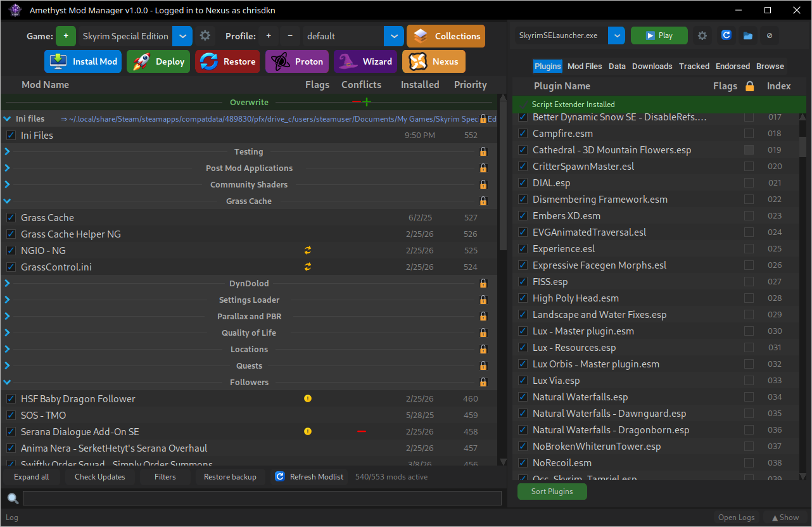Switch to Browse tab
The image size is (812, 527).
point(770,66)
